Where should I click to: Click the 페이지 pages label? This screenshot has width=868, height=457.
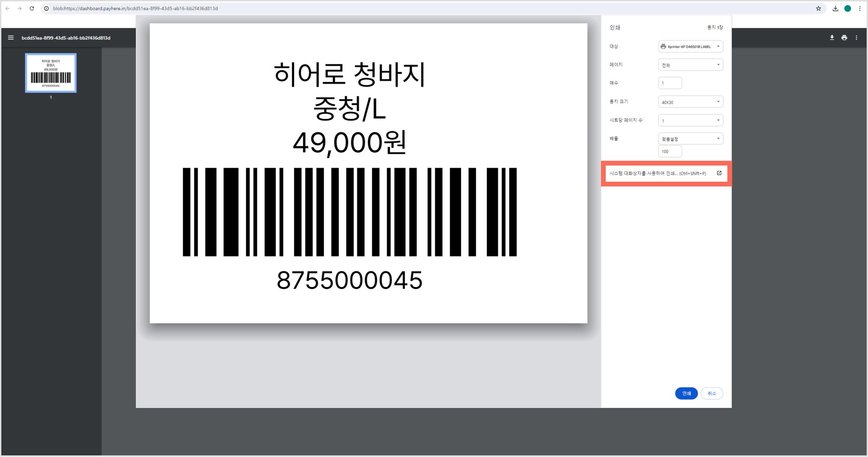[616, 65]
